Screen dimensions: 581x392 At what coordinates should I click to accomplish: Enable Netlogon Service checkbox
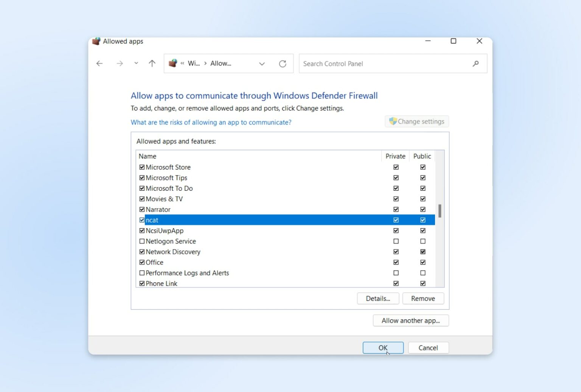[142, 241]
